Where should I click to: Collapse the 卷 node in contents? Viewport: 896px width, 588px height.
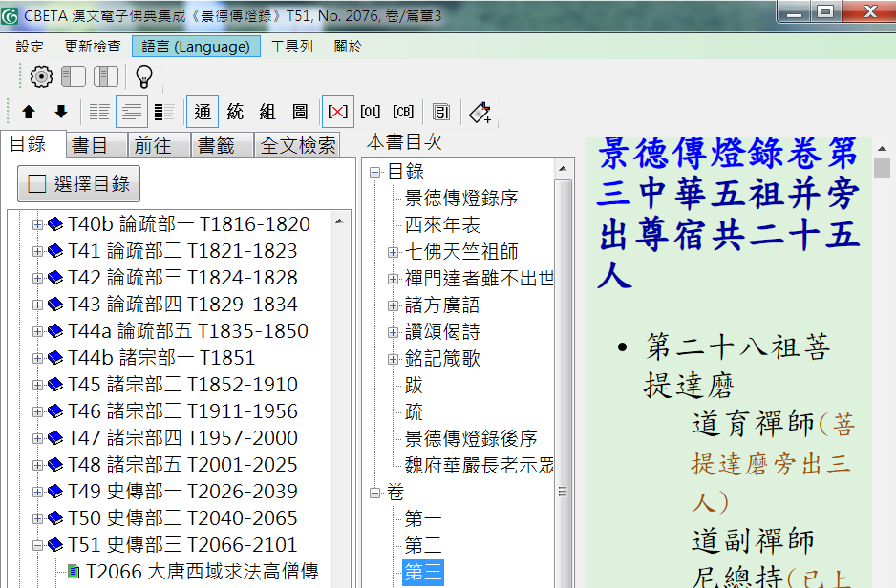tap(375, 493)
